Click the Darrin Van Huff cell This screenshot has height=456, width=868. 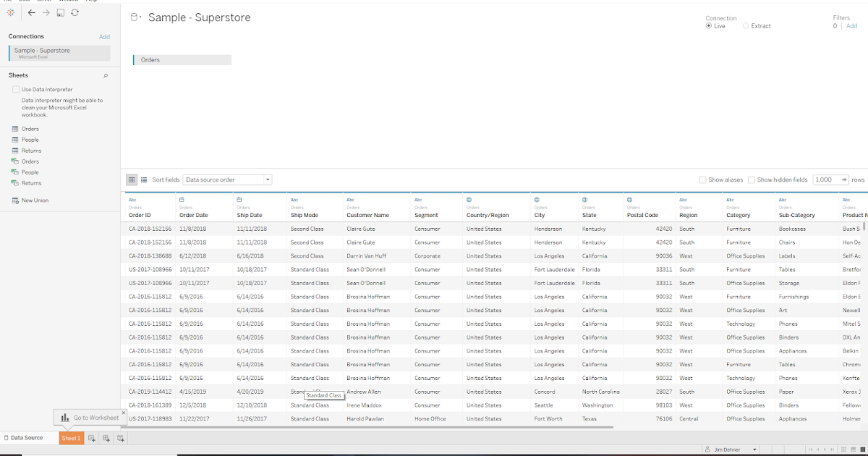pyautogui.click(x=367, y=256)
